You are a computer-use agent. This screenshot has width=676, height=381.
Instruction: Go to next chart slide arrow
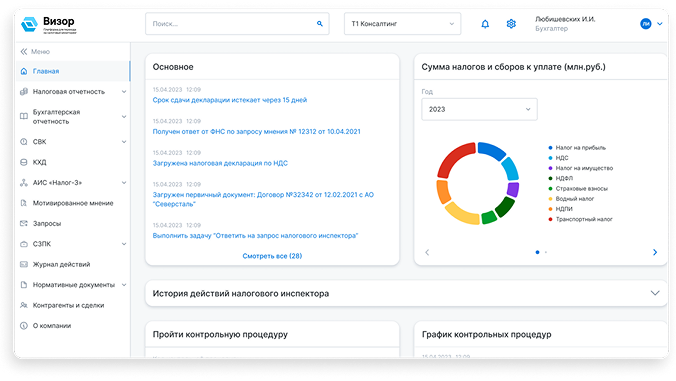point(655,252)
